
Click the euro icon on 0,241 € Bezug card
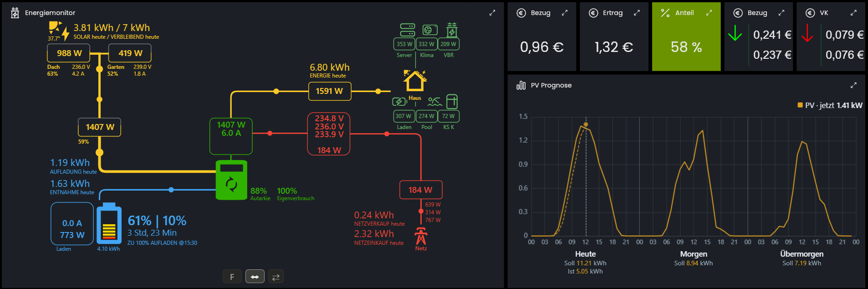(738, 13)
